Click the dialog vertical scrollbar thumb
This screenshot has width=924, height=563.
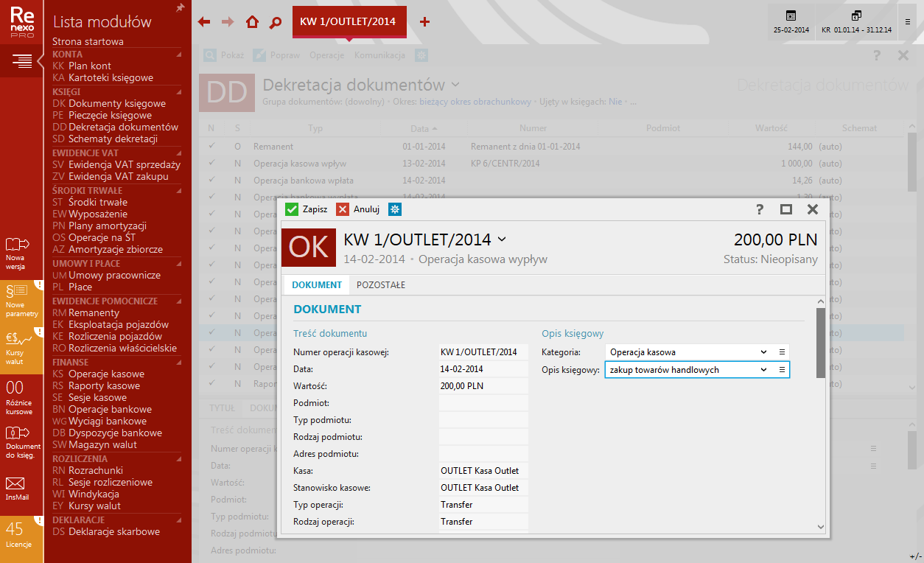(820, 343)
